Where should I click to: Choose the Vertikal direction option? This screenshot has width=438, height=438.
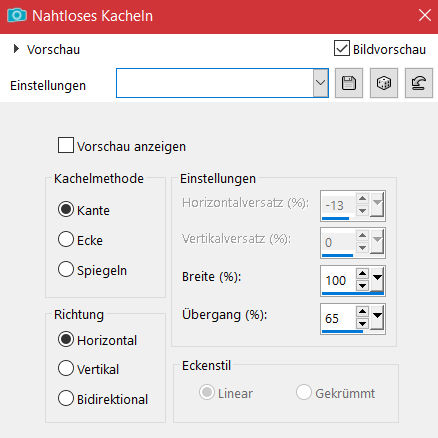(x=66, y=368)
